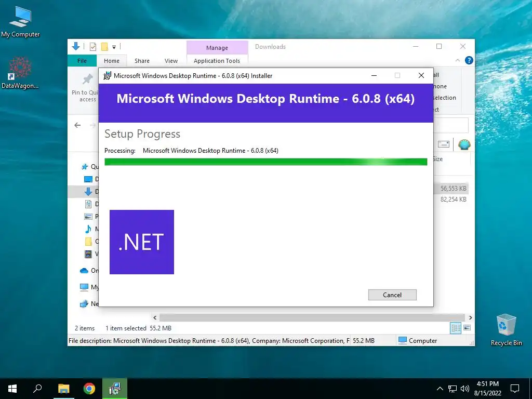Open the notification center icon
The image size is (532, 399).
[515, 389]
